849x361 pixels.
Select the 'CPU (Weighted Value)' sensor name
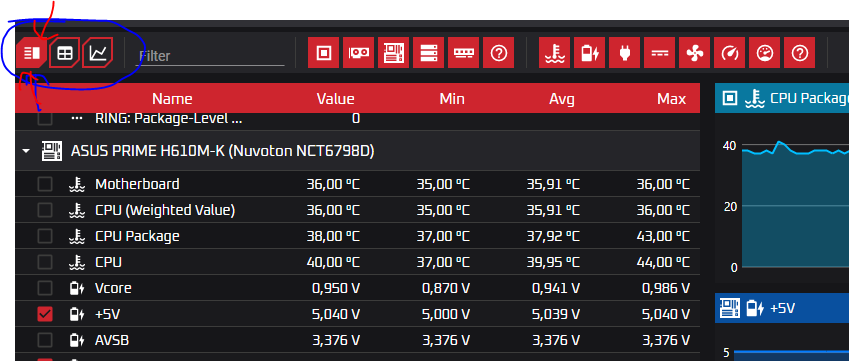pos(165,210)
